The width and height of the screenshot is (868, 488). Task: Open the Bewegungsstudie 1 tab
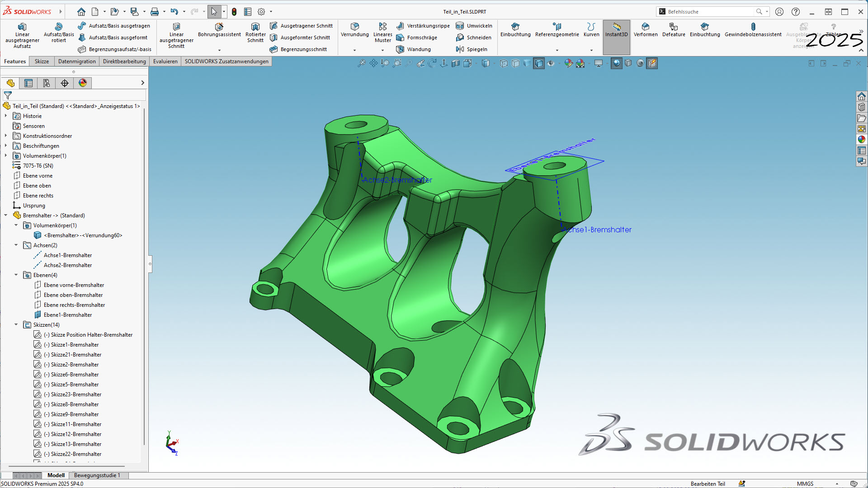click(x=97, y=475)
